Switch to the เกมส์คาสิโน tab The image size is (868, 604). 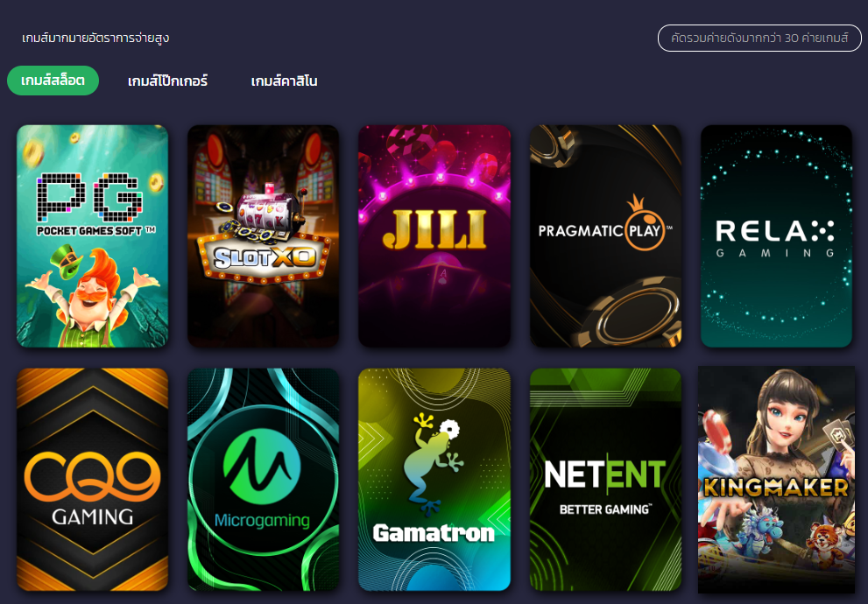pyautogui.click(x=284, y=81)
